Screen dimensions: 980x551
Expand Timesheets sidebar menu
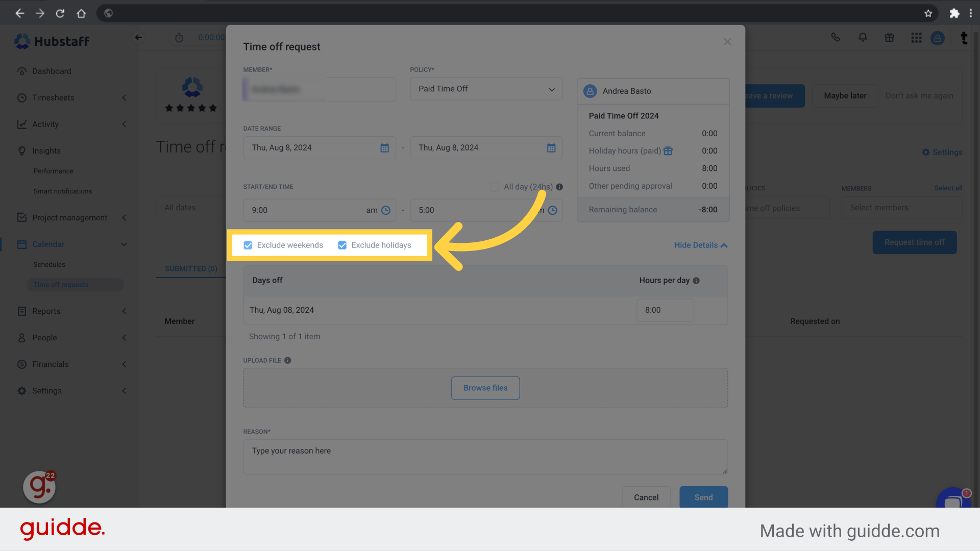(x=53, y=97)
